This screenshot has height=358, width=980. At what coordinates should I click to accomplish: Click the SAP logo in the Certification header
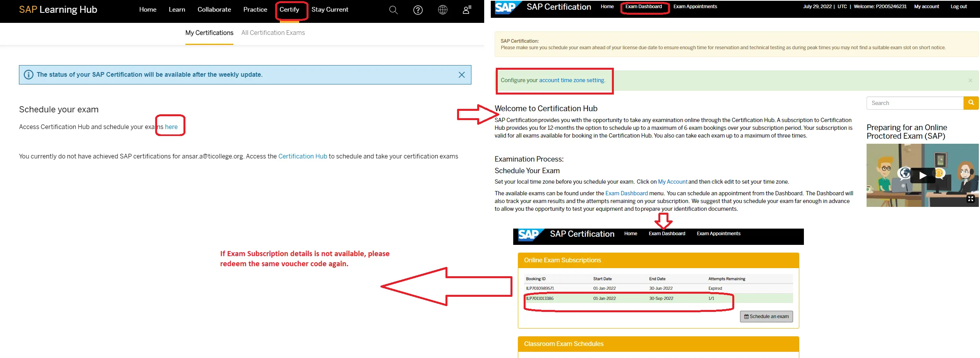(x=507, y=7)
